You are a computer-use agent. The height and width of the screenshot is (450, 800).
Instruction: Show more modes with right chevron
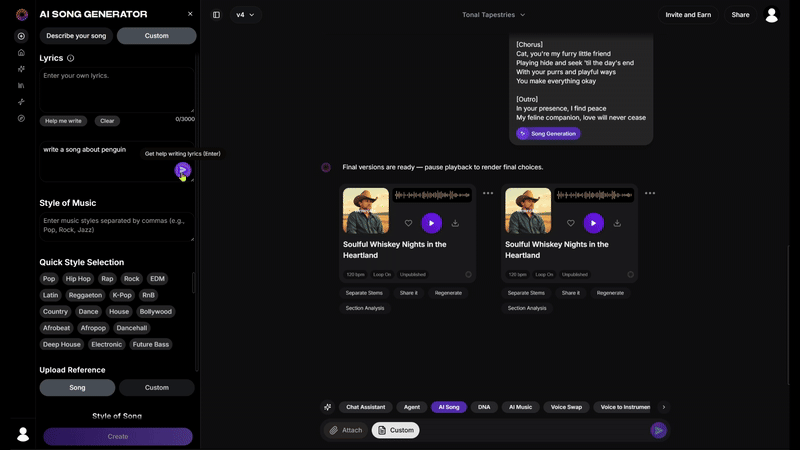[x=663, y=407]
